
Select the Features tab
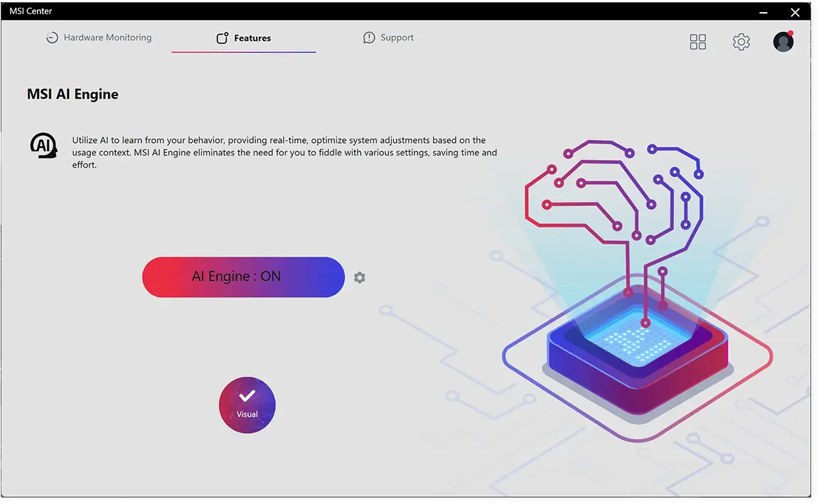click(244, 38)
